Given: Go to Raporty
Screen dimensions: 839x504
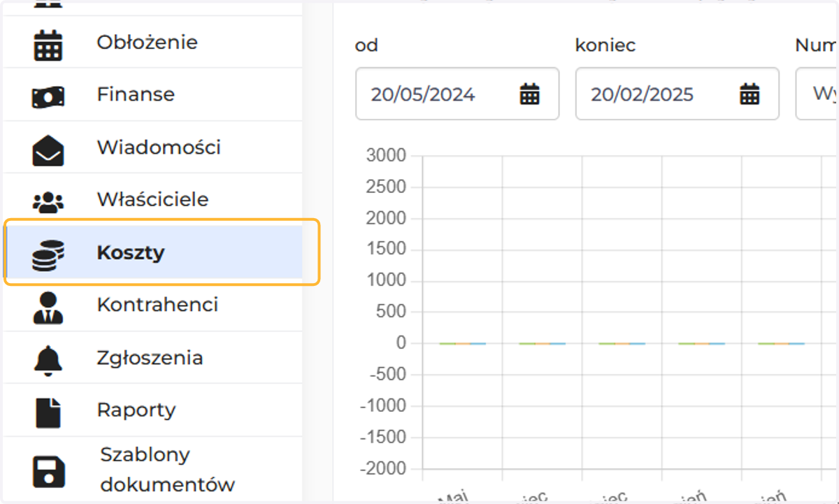Looking at the screenshot, I should coord(153,410).
